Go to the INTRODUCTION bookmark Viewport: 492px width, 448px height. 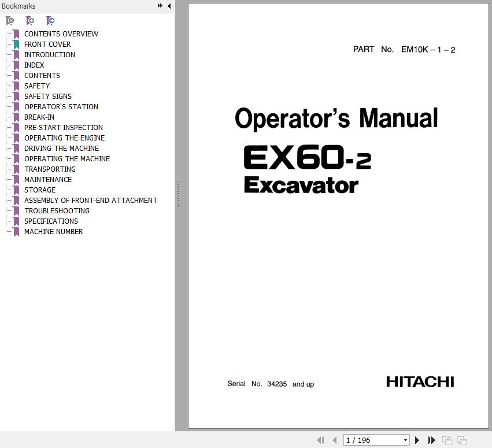point(50,54)
